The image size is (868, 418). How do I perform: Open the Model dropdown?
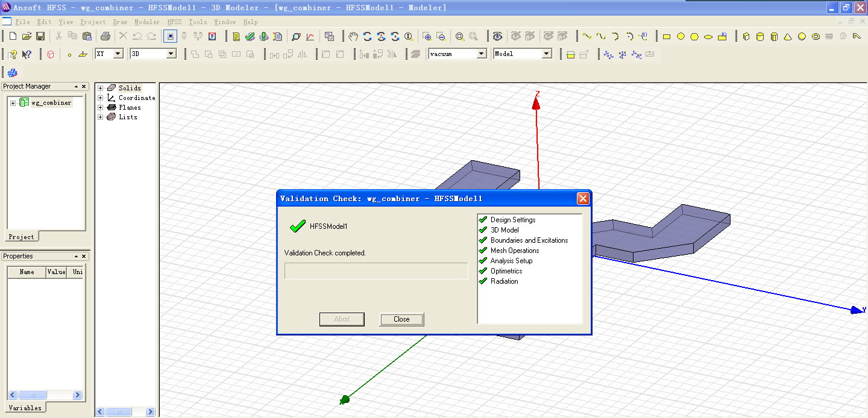(547, 54)
